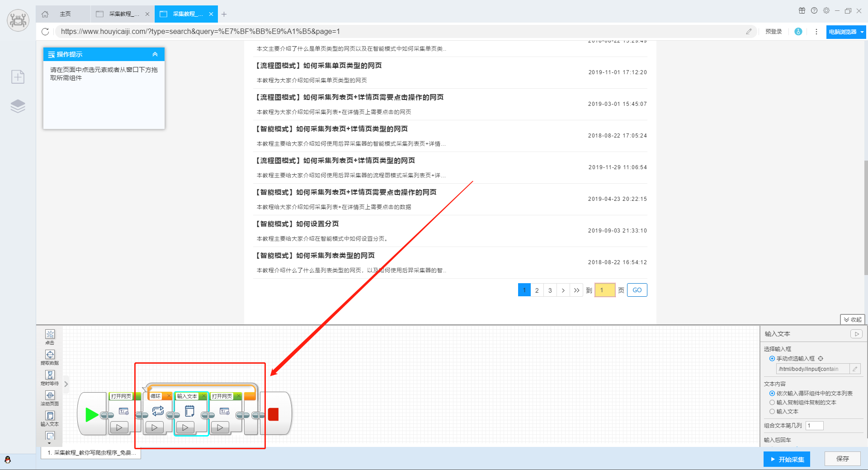The width and height of the screenshot is (868, 470).
Task: Show more components with the bottom arrow
Action: [x=50, y=443]
